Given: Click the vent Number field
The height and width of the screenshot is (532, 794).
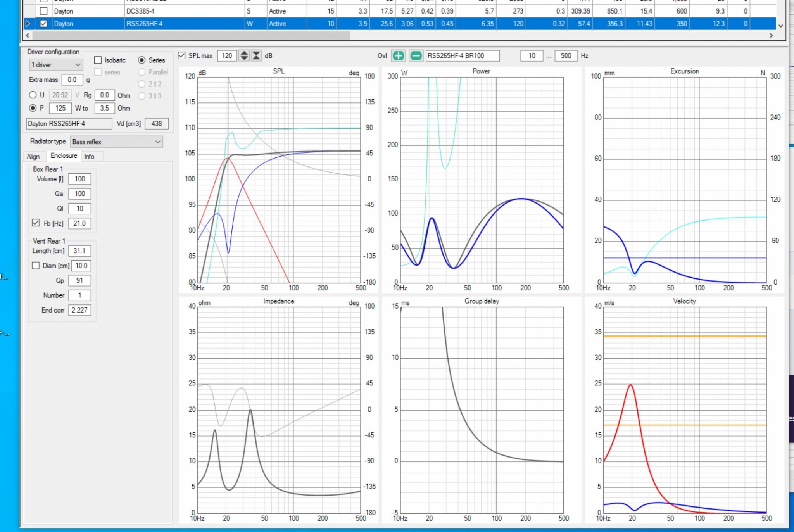Looking at the screenshot, I should pyautogui.click(x=80, y=295).
